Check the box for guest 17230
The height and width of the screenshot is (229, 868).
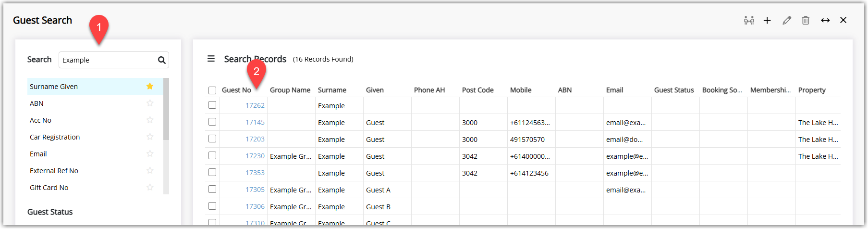pyautogui.click(x=212, y=155)
